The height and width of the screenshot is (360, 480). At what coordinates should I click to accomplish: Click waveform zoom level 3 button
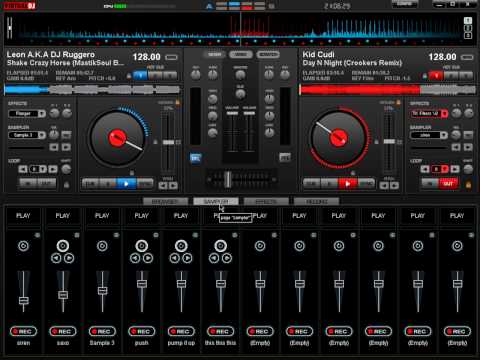(468, 35)
